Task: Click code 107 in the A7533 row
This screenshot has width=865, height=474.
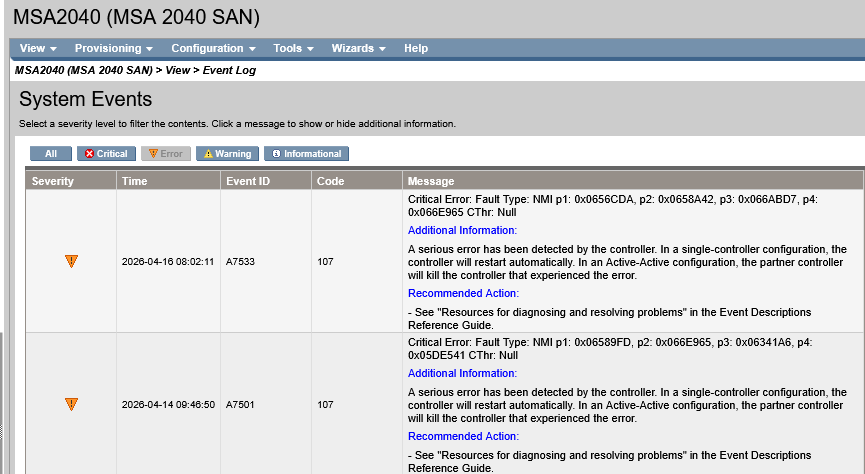Action: point(325,262)
